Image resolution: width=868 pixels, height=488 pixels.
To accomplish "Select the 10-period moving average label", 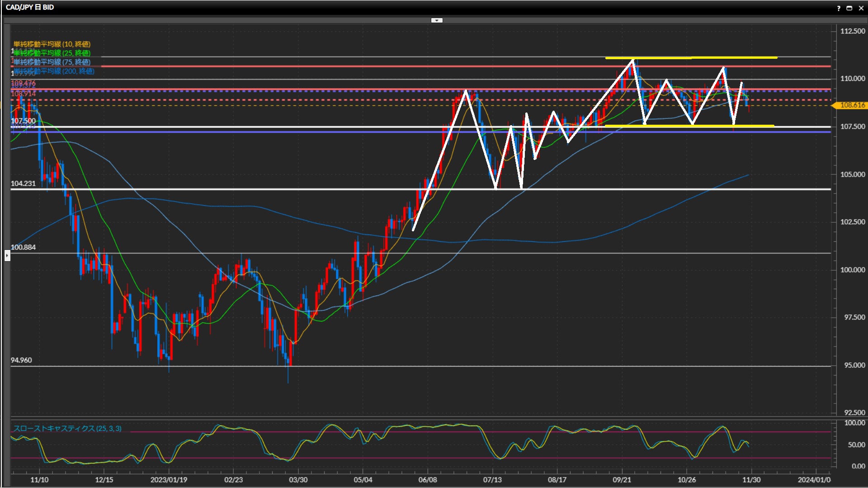I will (x=52, y=44).
